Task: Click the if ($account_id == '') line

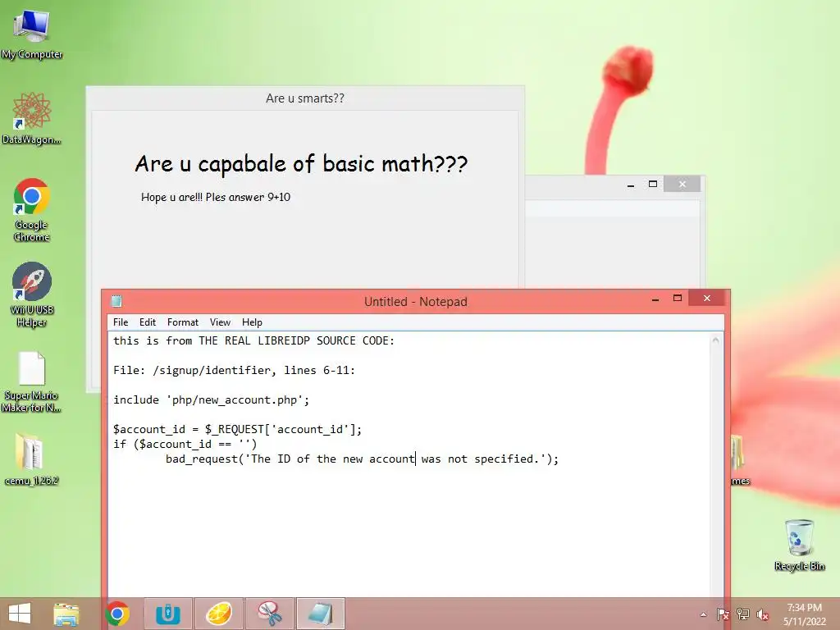Action: click(x=185, y=444)
